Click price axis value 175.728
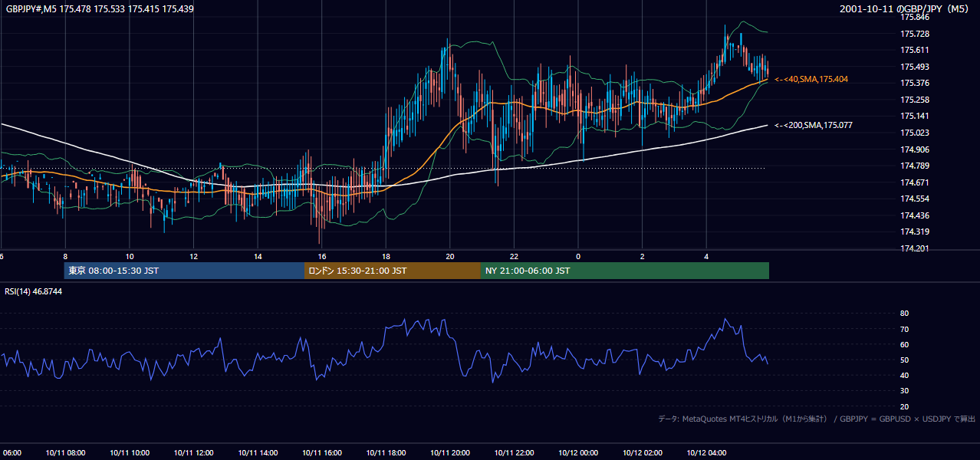The height and width of the screenshot is (460, 980). point(915,34)
